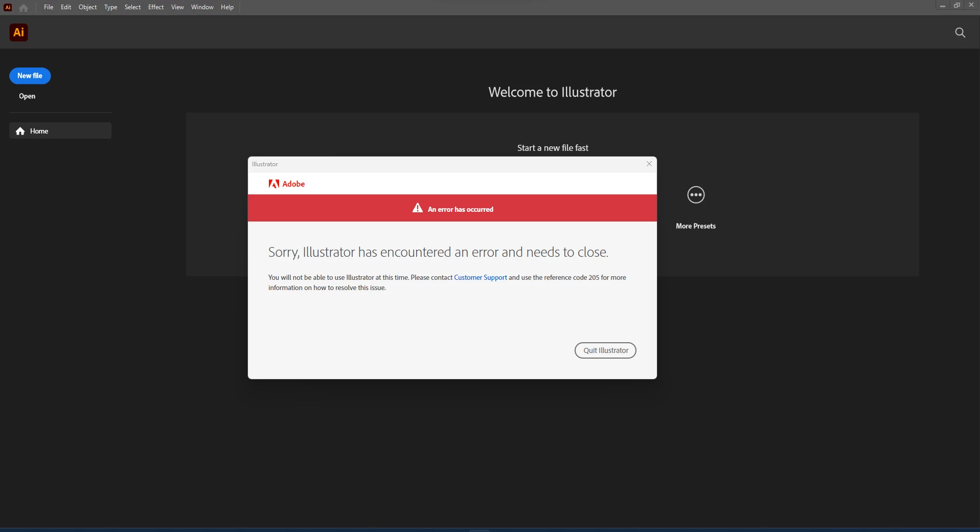Open the View menu
The width and height of the screenshot is (980, 532).
pyautogui.click(x=177, y=7)
